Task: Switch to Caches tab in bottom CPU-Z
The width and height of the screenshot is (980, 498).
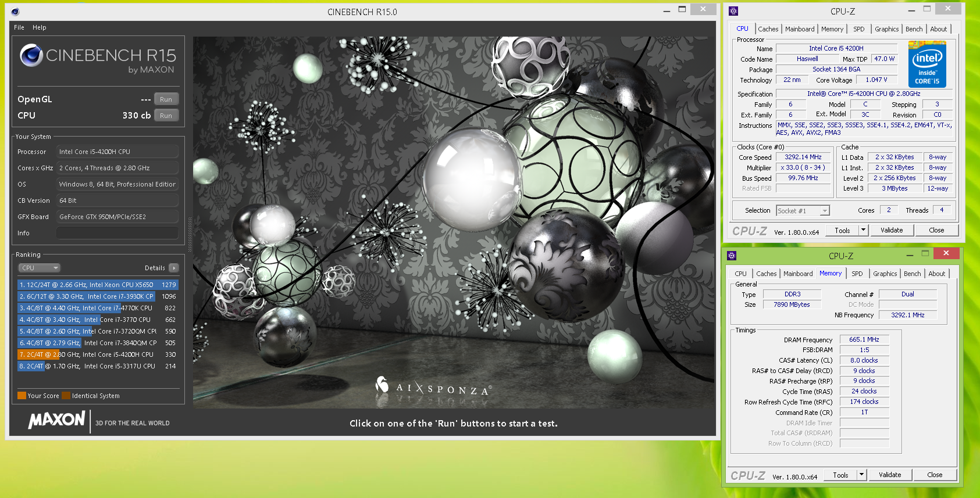Action: pos(766,274)
